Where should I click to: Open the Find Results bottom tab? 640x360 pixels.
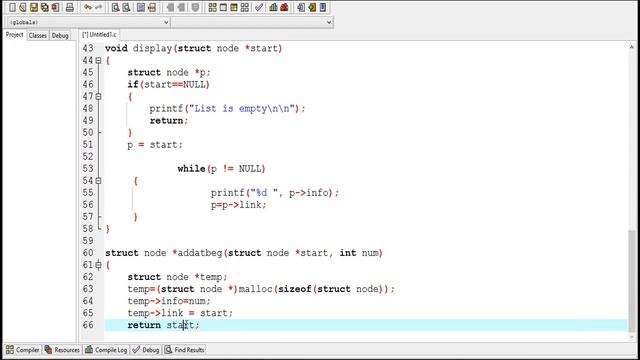(184, 350)
